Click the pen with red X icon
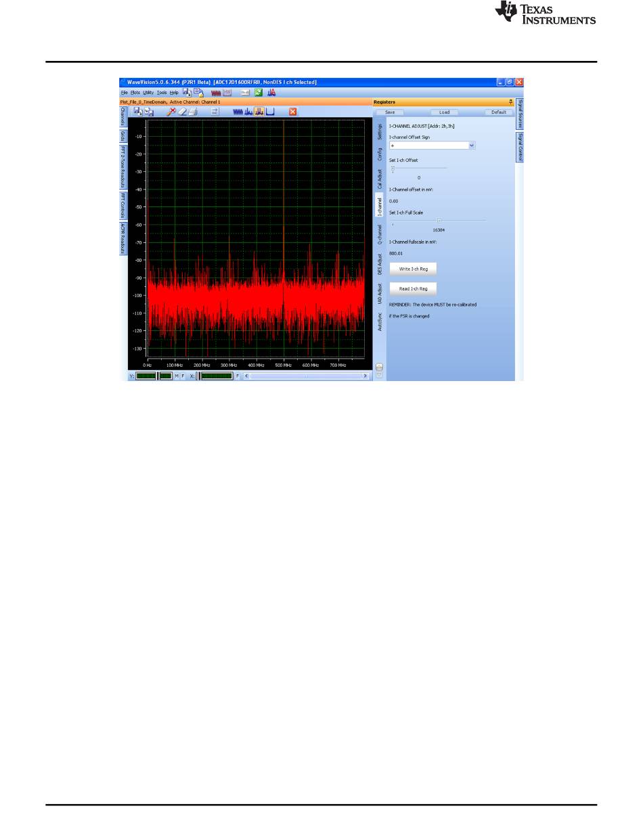This screenshot has width=643, height=840. pyautogui.click(x=172, y=112)
